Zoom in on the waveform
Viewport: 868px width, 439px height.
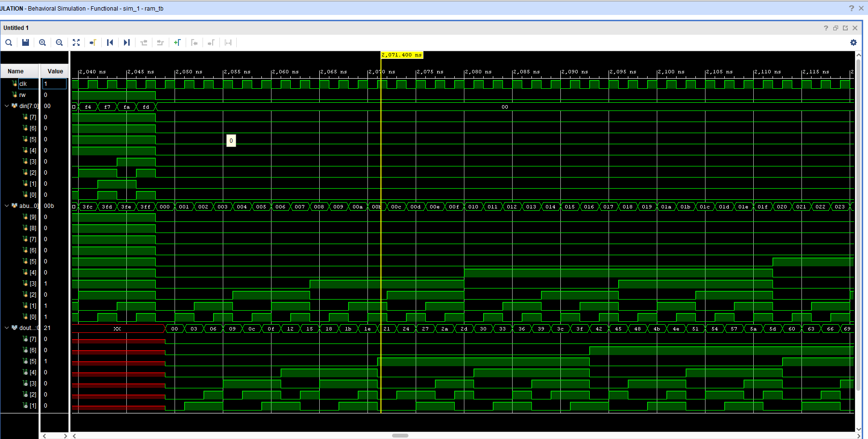pyautogui.click(x=42, y=42)
